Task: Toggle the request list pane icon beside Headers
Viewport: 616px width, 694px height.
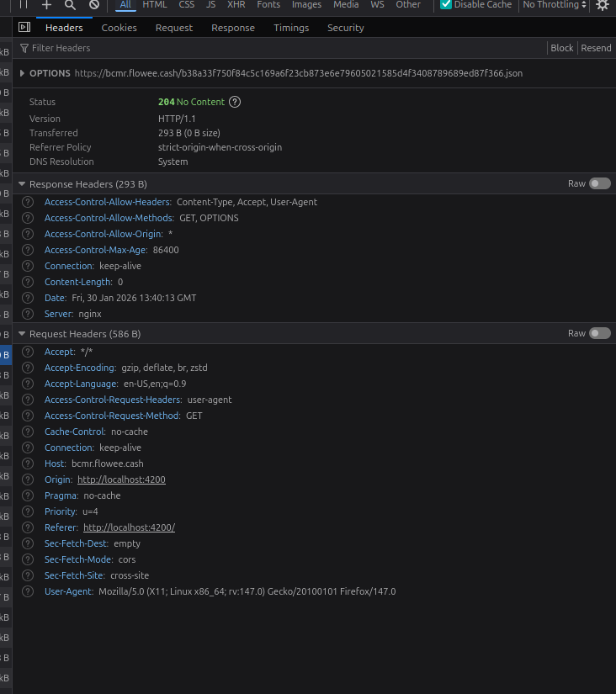Action: click(x=24, y=28)
